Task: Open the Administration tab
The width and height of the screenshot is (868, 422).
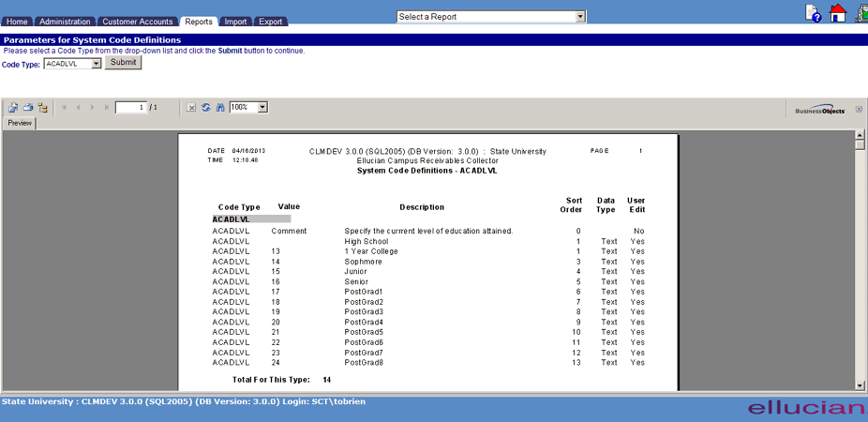Action: tap(66, 22)
